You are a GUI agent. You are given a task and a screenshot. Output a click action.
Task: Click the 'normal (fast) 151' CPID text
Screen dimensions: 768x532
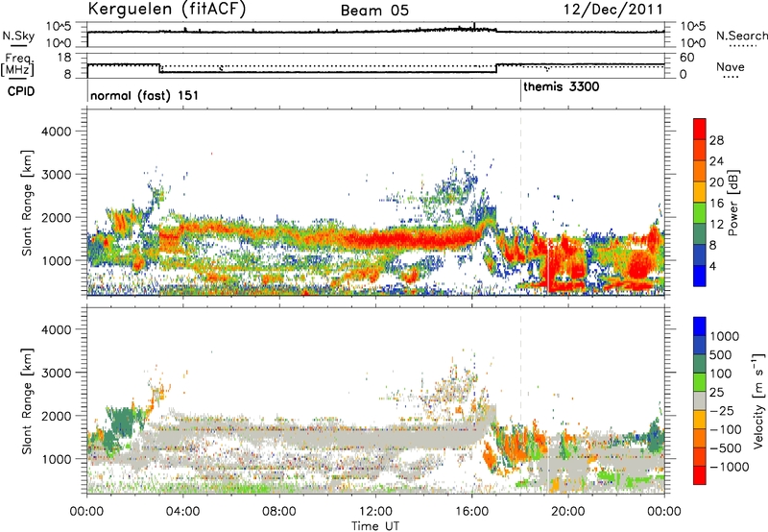tap(145, 95)
